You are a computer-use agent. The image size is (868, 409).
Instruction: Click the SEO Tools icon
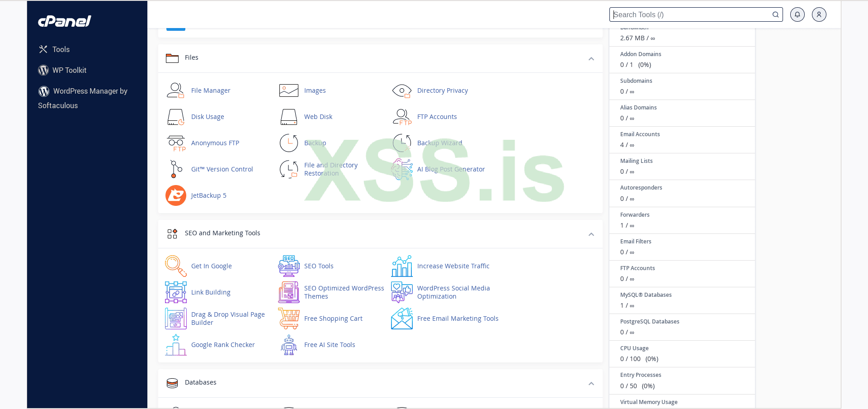tap(289, 266)
